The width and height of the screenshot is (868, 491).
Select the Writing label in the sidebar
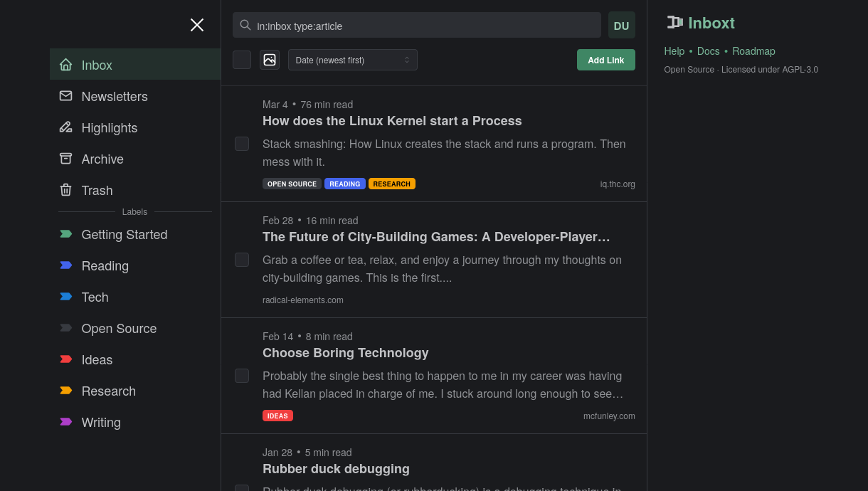(101, 422)
